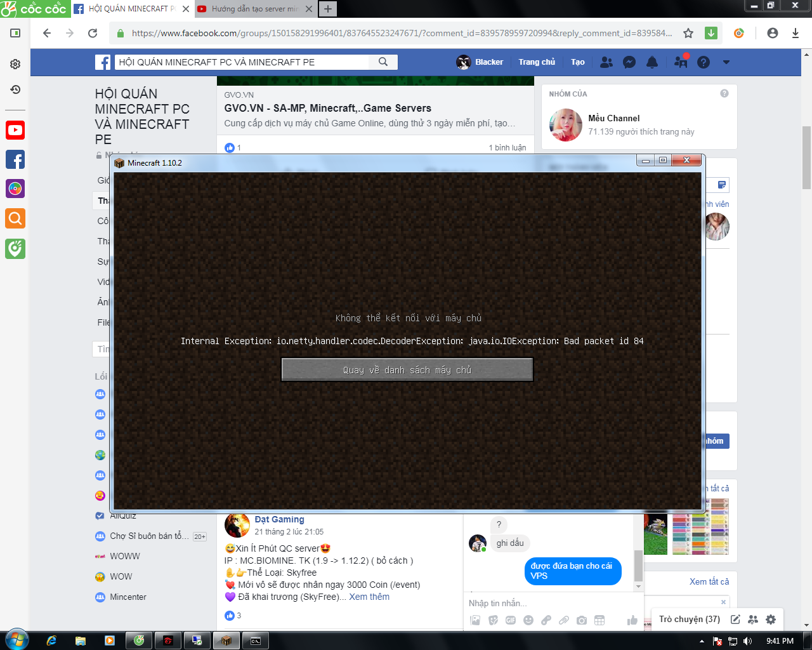Open the camera icon to take a photo
The width and height of the screenshot is (812, 650).
click(x=582, y=621)
